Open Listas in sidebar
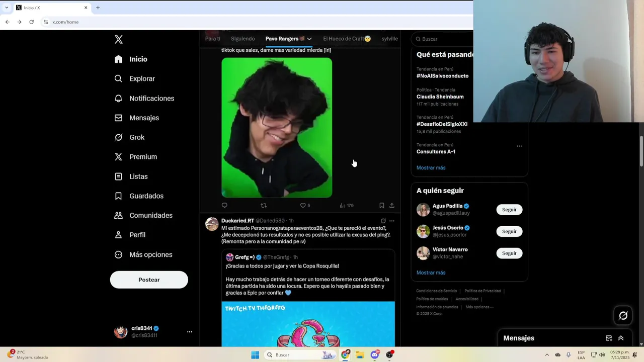 [x=131, y=176]
